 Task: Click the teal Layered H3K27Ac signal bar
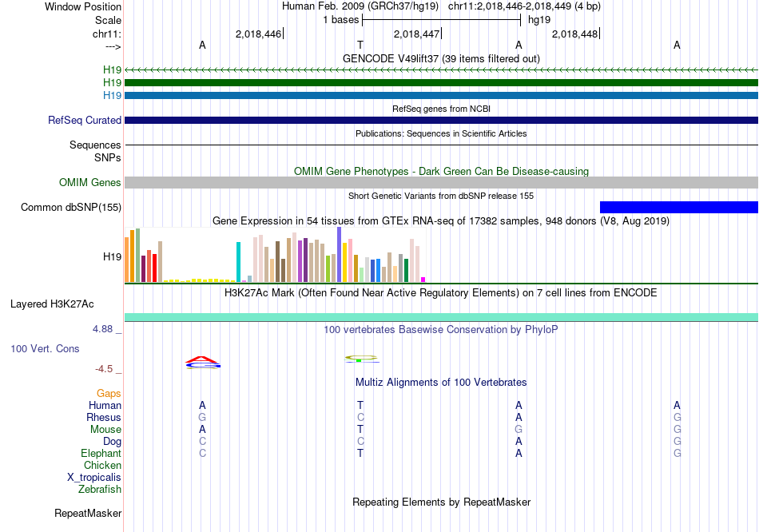click(441, 317)
